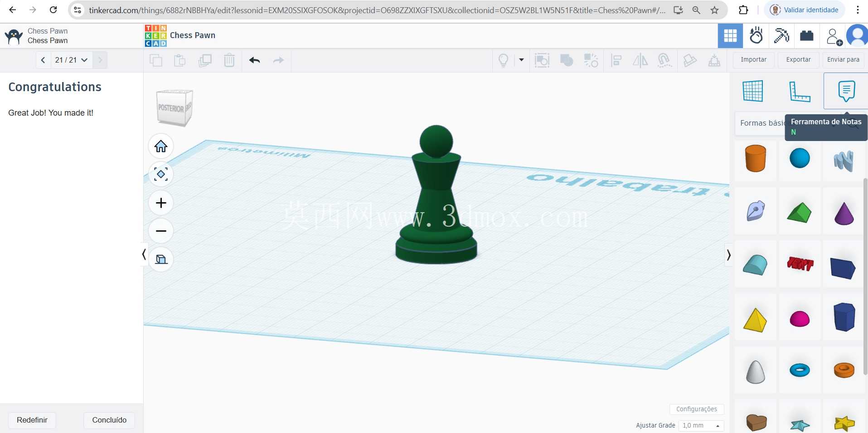868x433 pixels.
Task: Click the Redefinir button
Action: (32, 420)
